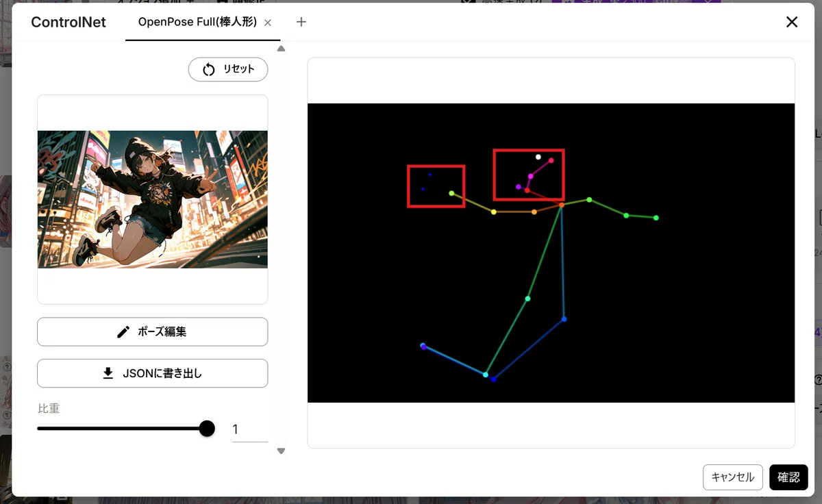
Task: Open ポーズ編集 pose editor button
Action: click(x=152, y=332)
